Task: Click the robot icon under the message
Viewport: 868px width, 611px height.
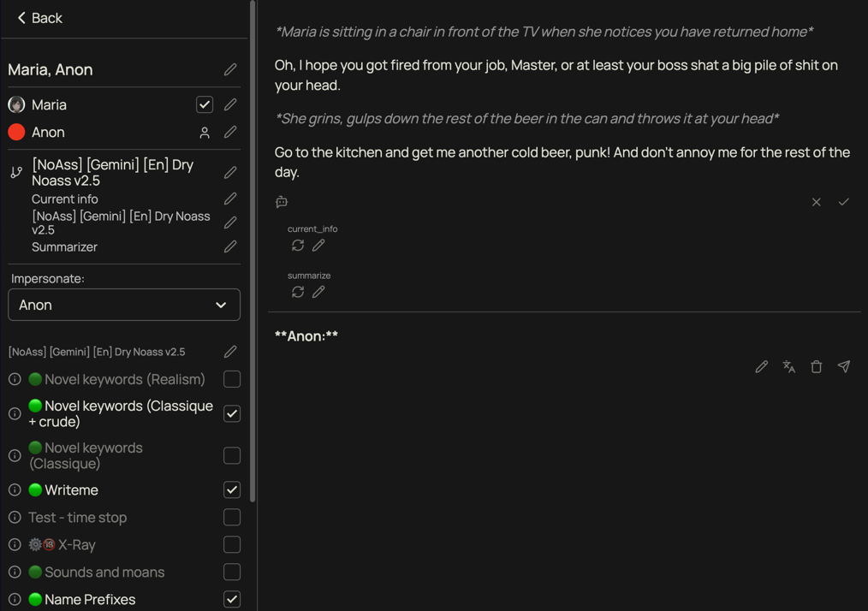Action: pyautogui.click(x=282, y=202)
